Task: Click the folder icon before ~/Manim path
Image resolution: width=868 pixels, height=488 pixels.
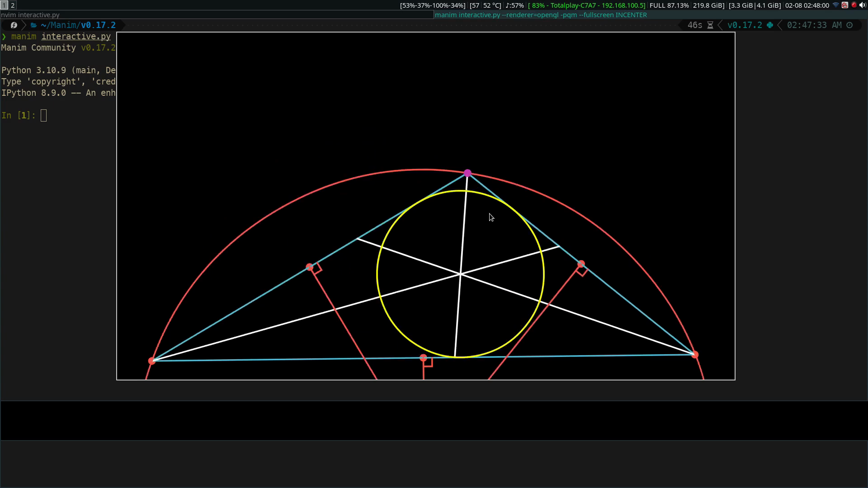Action: 33,25
